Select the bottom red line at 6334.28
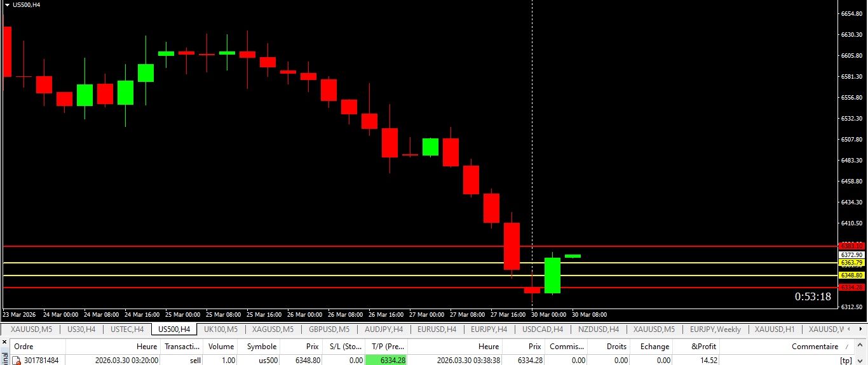 419,288
